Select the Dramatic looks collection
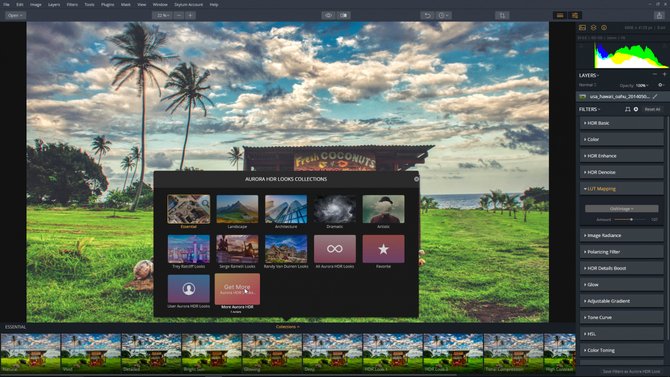The height and width of the screenshot is (377, 670). coord(335,209)
